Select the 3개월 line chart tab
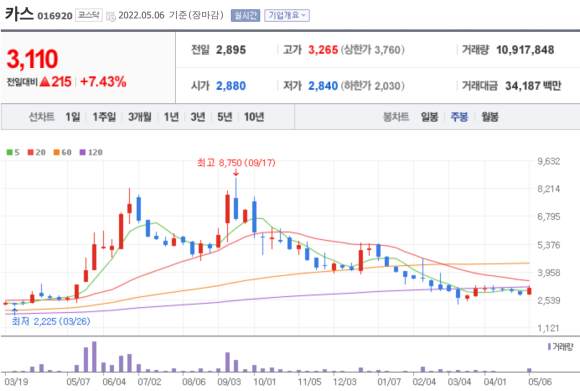The image size is (580, 391). (x=139, y=117)
